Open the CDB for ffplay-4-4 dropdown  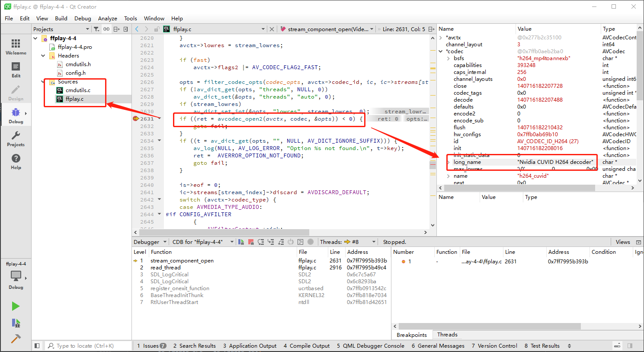click(202, 242)
